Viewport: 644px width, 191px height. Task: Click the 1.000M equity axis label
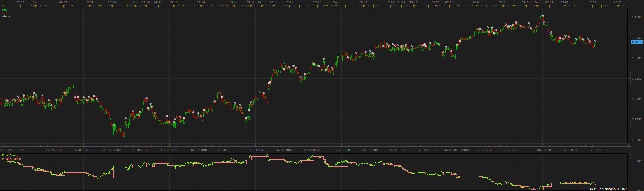pos(637,161)
